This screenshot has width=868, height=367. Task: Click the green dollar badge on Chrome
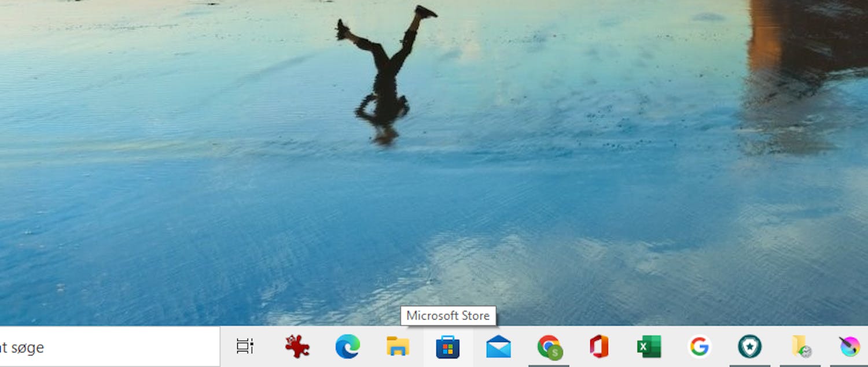click(556, 353)
